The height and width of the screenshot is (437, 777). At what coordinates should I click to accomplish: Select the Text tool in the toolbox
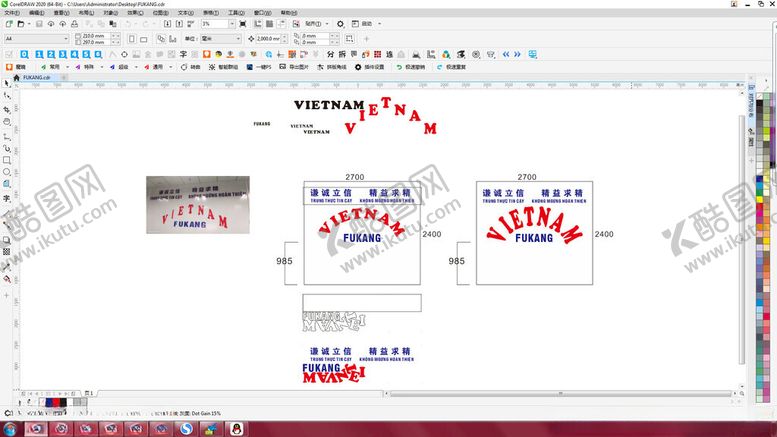click(x=7, y=198)
